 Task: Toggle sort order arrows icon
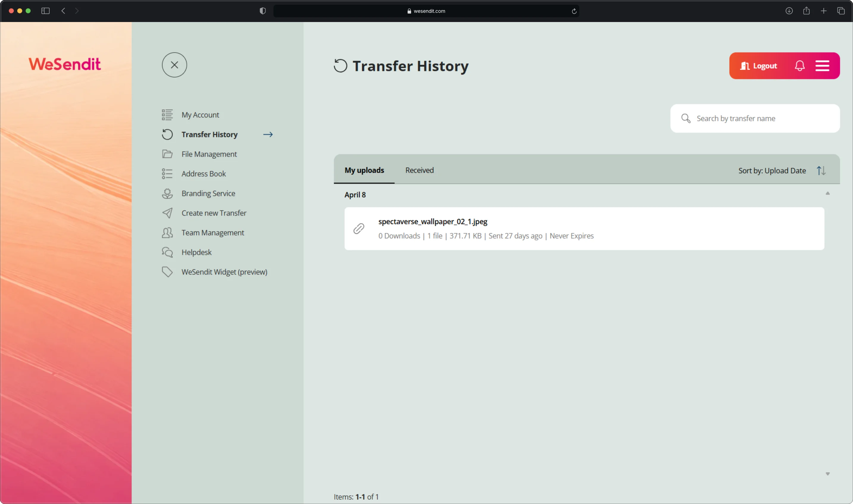click(821, 171)
